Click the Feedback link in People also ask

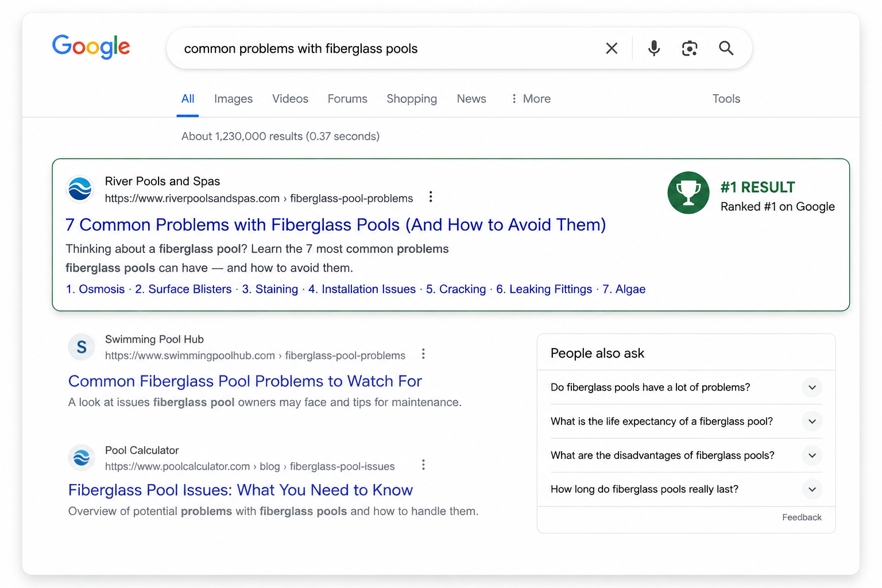pos(802,517)
